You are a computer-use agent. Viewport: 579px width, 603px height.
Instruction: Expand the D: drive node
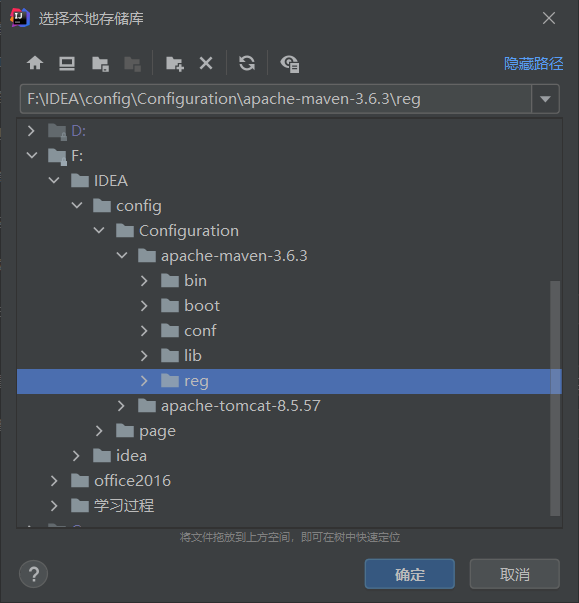[31, 131]
